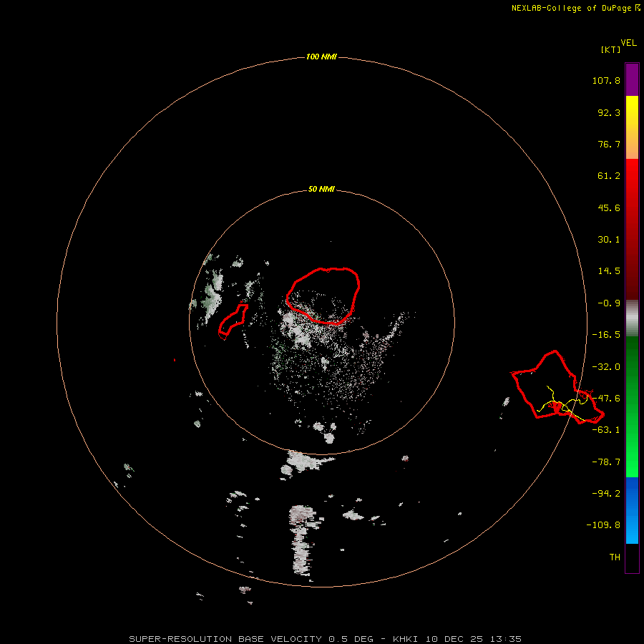Click the 14.5 legend value
Viewport: 644px width, 644px height.
coord(609,271)
